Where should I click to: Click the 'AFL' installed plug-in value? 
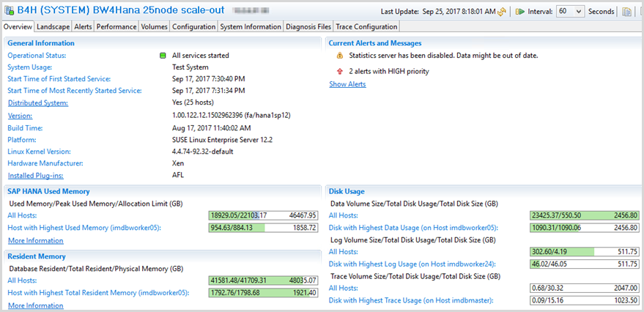point(178,175)
